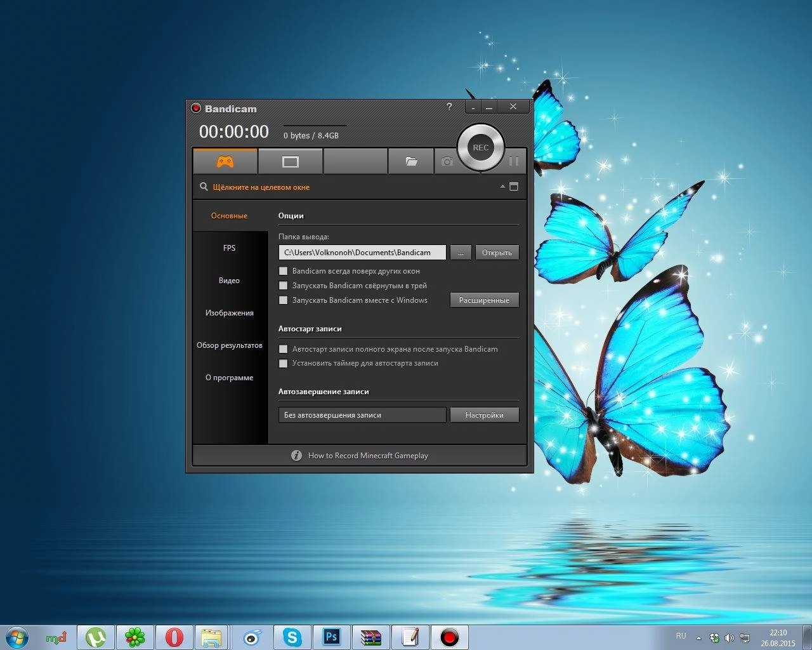Open the output folder icon tab

411,161
